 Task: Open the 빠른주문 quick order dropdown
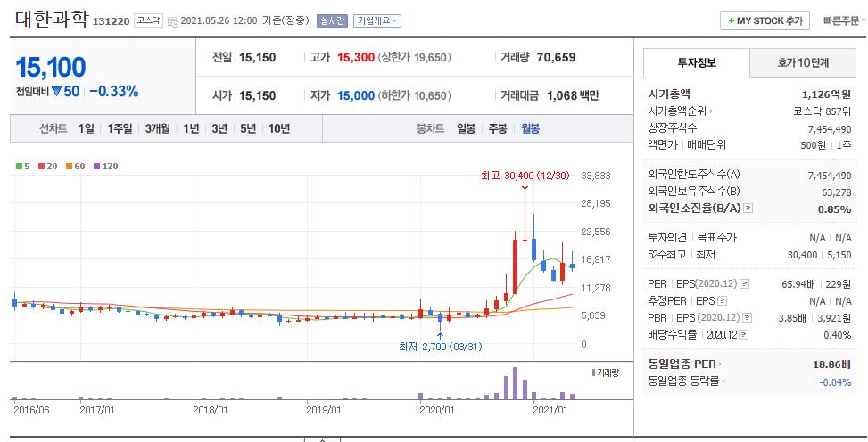844,20
